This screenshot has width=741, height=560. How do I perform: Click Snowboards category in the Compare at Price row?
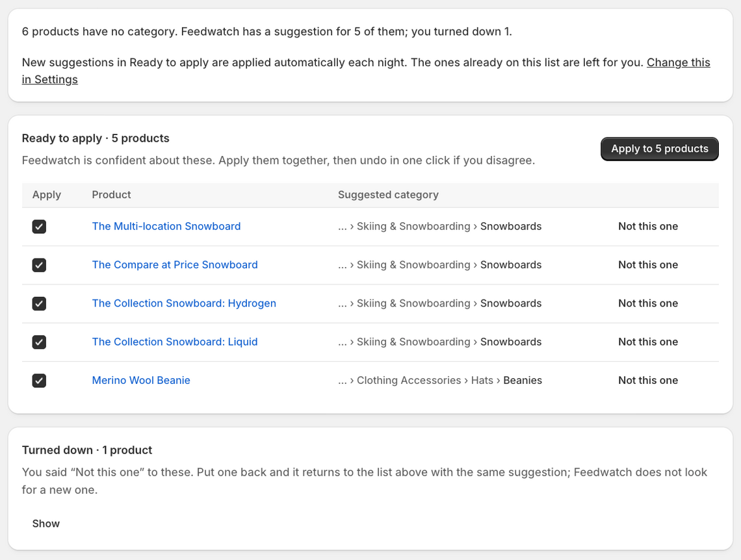click(x=511, y=265)
